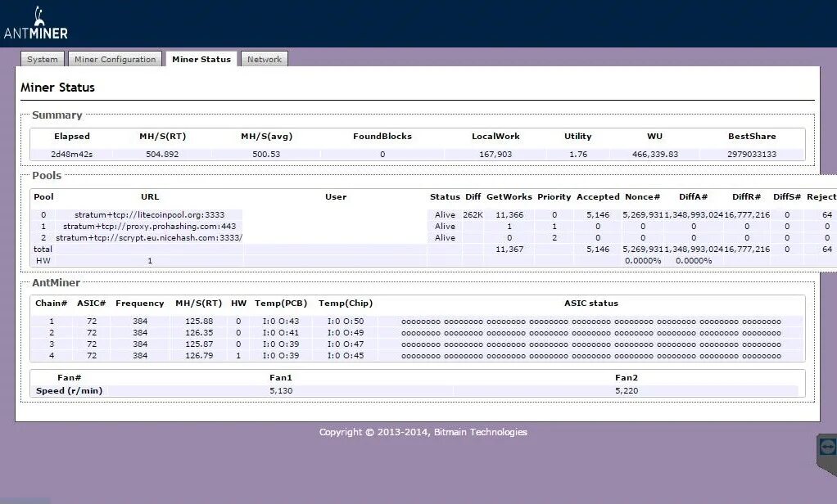The width and height of the screenshot is (837, 504).
Task: Open the Network tab
Action: pos(265,59)
